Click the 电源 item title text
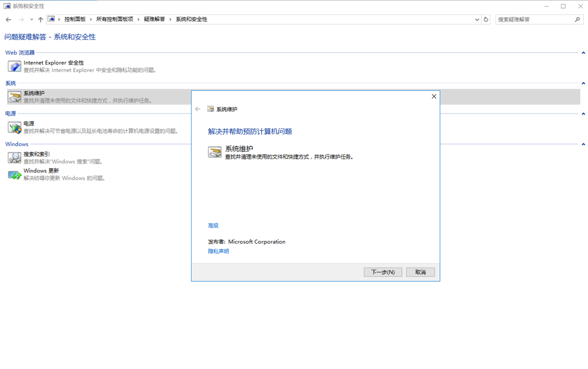Viewport: 588px width, 369px height. [x=29, y=123]
